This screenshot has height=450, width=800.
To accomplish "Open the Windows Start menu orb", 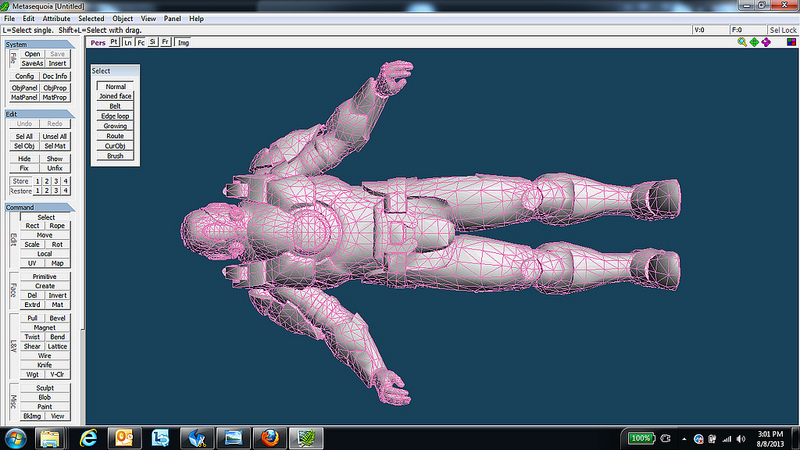I will click(x=16, y=438).
